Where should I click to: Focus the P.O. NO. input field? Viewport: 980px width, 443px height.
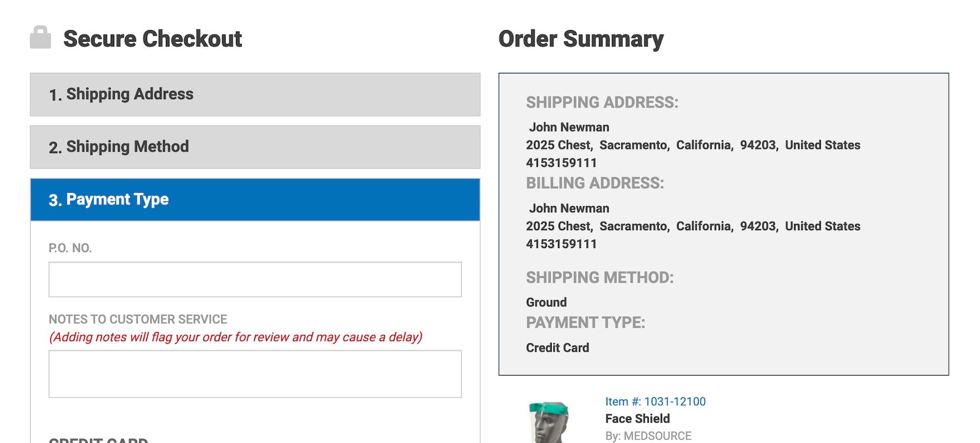[254, 279]
